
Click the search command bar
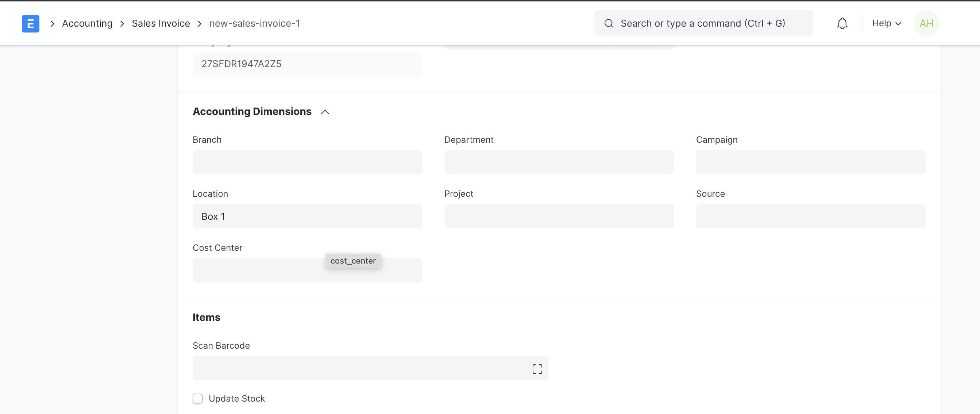tap(703, 23)
